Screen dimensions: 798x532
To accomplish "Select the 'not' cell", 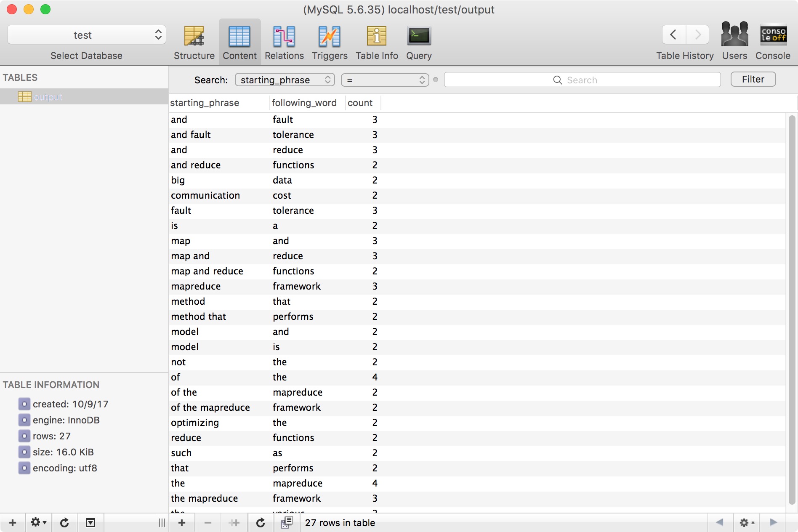I will pyautogui.click(x=219, y=362).
